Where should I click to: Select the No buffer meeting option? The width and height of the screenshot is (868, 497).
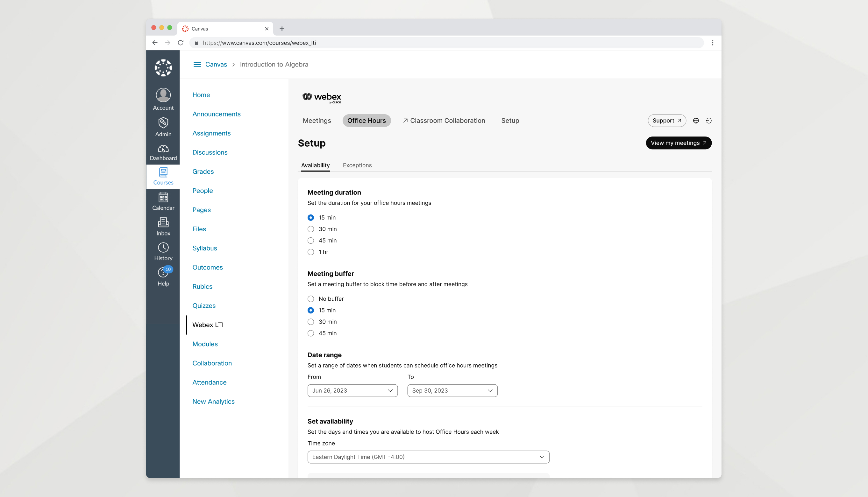310,298
